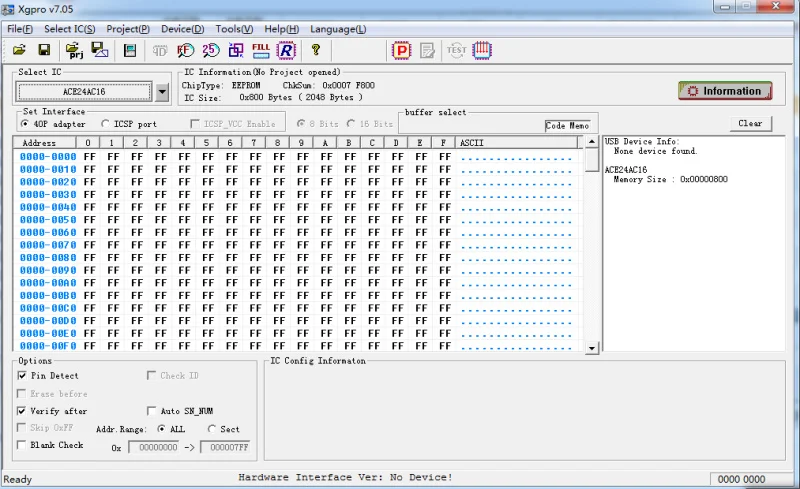
Task: Click the 25 search magnifier icon
Action: [211, 50]
